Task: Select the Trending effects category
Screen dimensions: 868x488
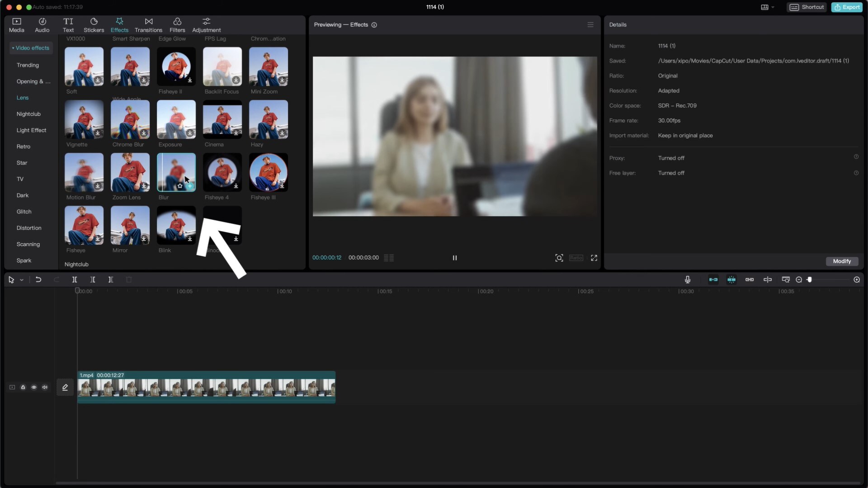Action: coord(28,65)
